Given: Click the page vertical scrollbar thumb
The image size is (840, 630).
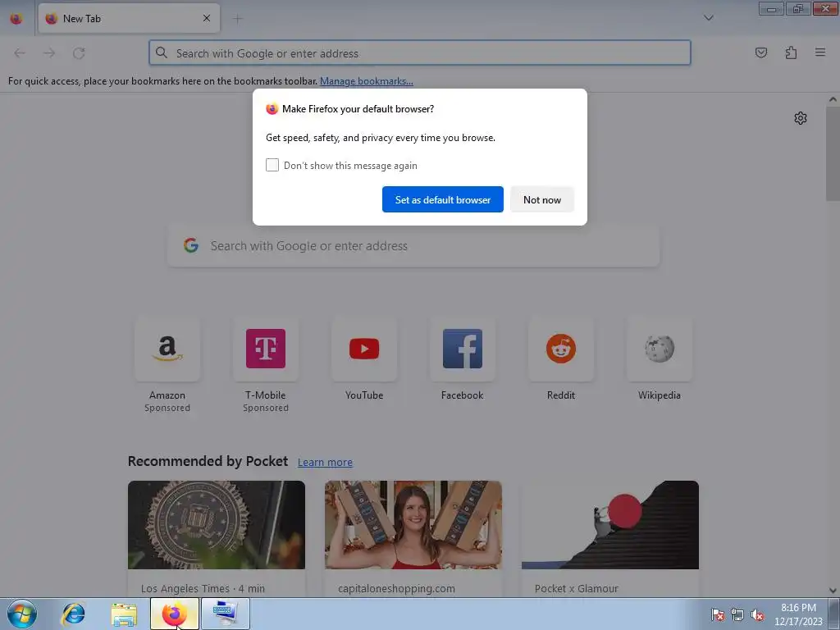Looking at the screenshot, I should coord(833,153).
